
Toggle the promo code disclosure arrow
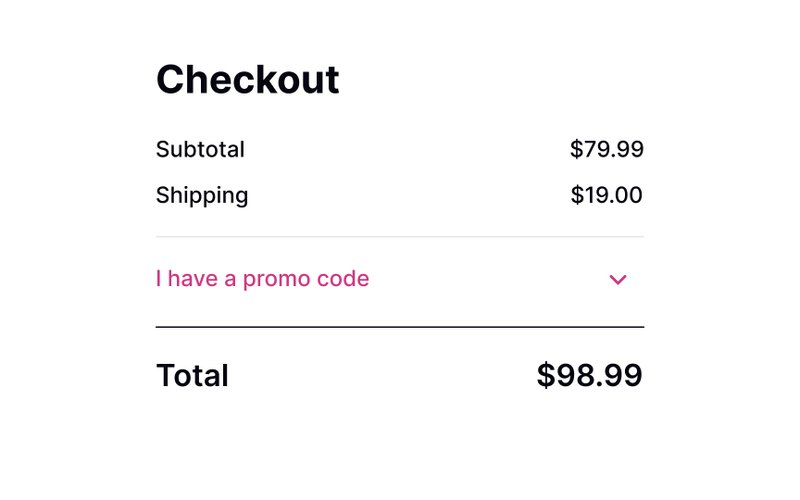(x=617, y=280)
